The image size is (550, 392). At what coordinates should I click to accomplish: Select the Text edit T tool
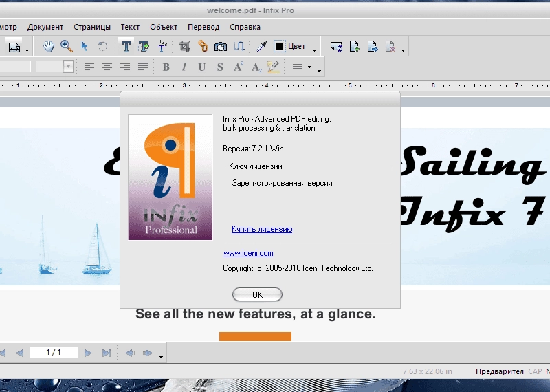pos(126,46)
